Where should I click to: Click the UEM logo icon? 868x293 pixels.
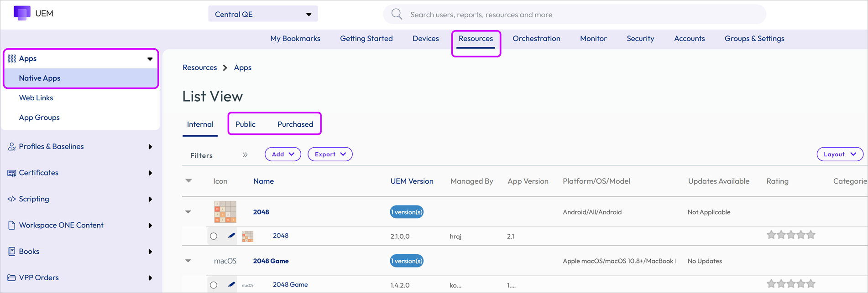pyautogui.click(x=22, y=13)
